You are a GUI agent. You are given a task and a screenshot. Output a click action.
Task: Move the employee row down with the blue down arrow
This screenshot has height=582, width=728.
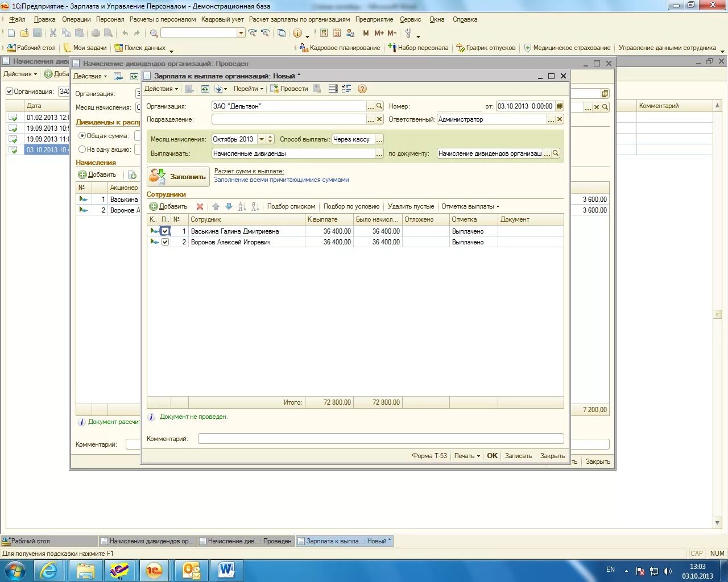click(229, 206)
